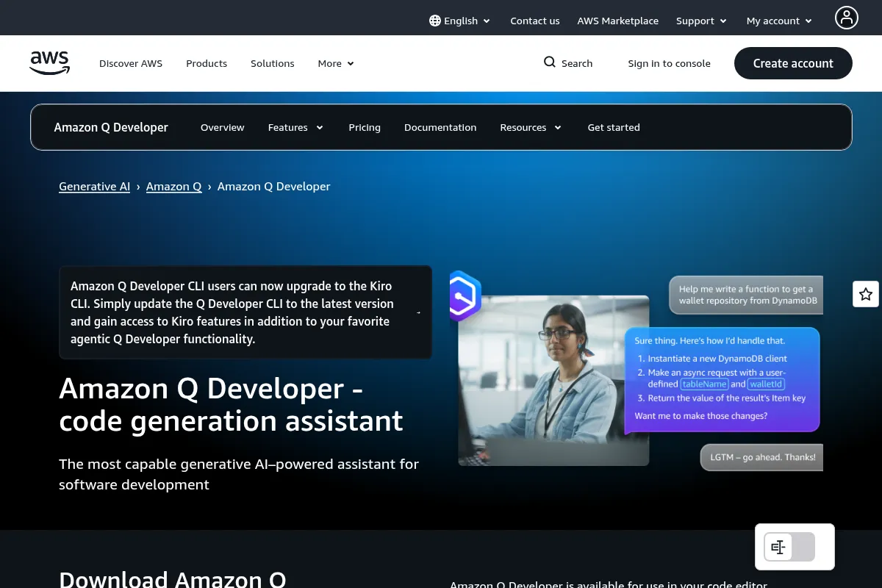Go to the Pricing tab
The image size is (882, 588).
tap(365, 127)
